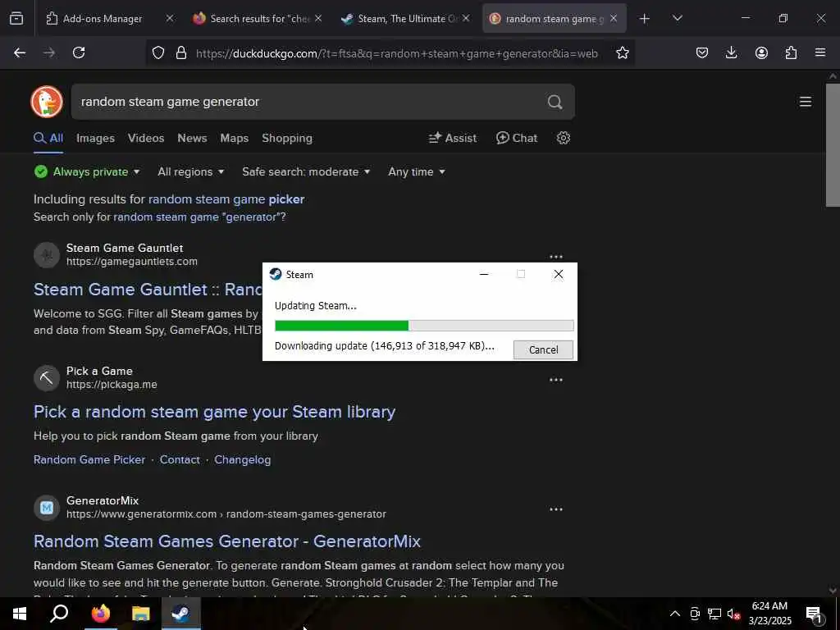The image size is (840, 630).
Task: Show hidden system tray icons
Action: pyautogui.click(x=675, y=614)
